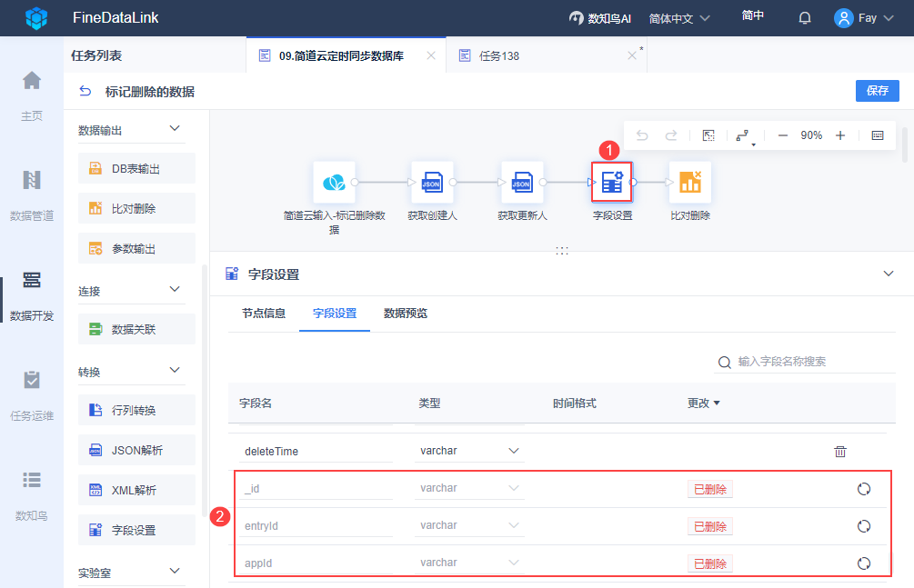Image resolution: width=914 pixels, height=588 pixels.
Task: Click the fit-to-canvas icon
Action: click(708, 135)
